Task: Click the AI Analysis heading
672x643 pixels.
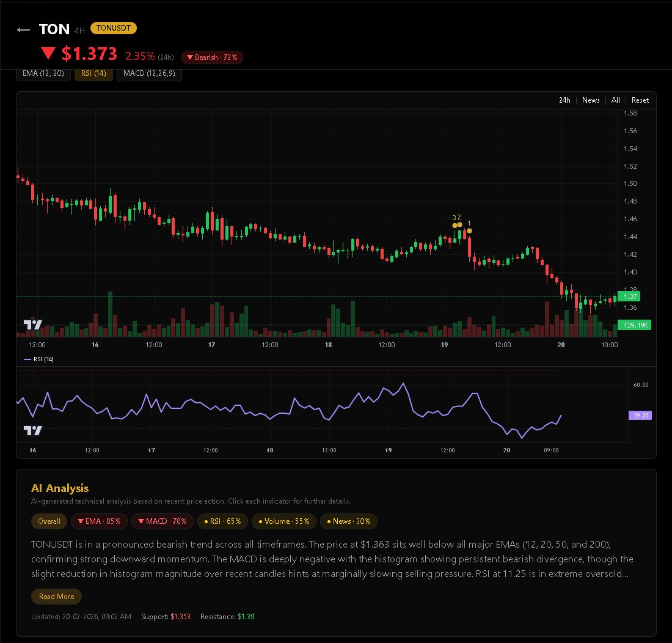Action: [60, 488]
